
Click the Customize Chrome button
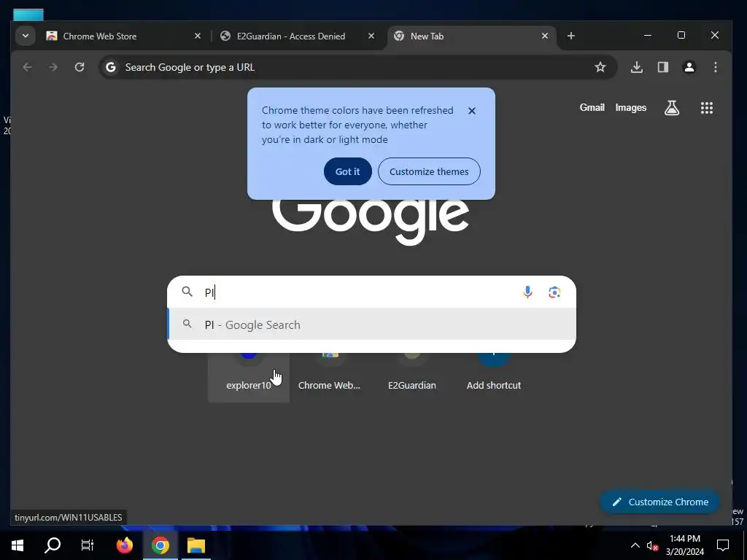pyautogui.click(x=659, y=502)
